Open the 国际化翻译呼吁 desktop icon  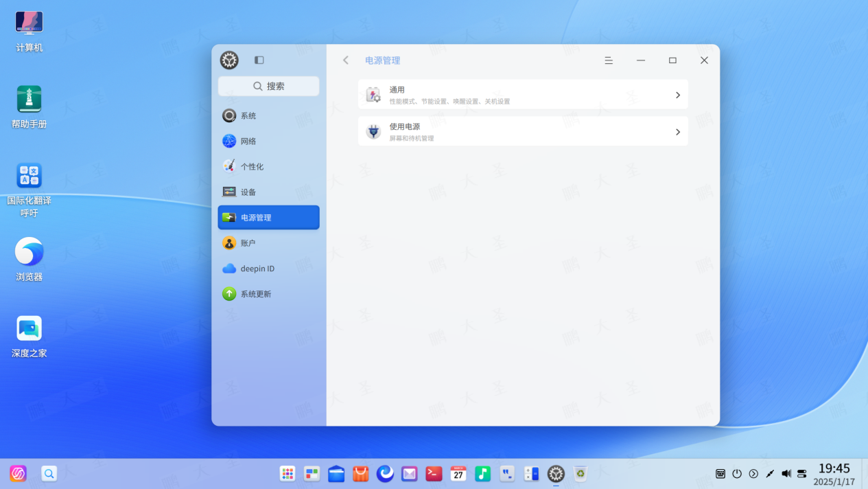(x=29, y=190)
